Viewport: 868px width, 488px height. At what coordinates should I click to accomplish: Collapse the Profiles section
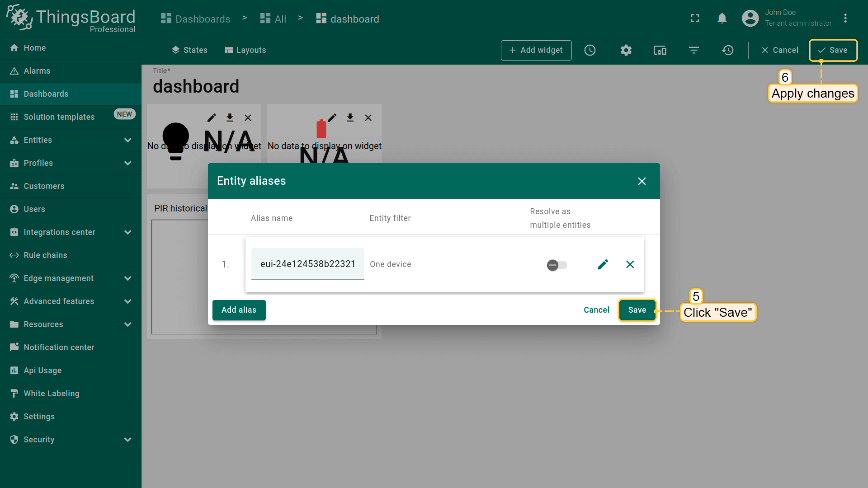click(x=71, y=163)
